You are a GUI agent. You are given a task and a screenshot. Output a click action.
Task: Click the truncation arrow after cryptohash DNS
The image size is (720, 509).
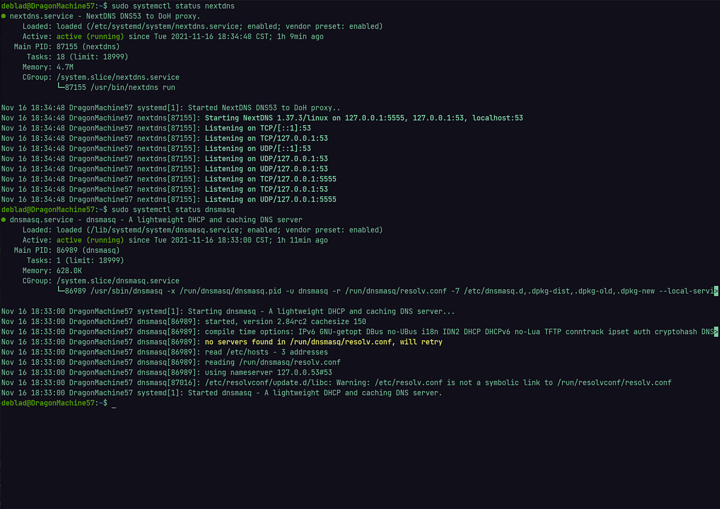tap(715, 331)
